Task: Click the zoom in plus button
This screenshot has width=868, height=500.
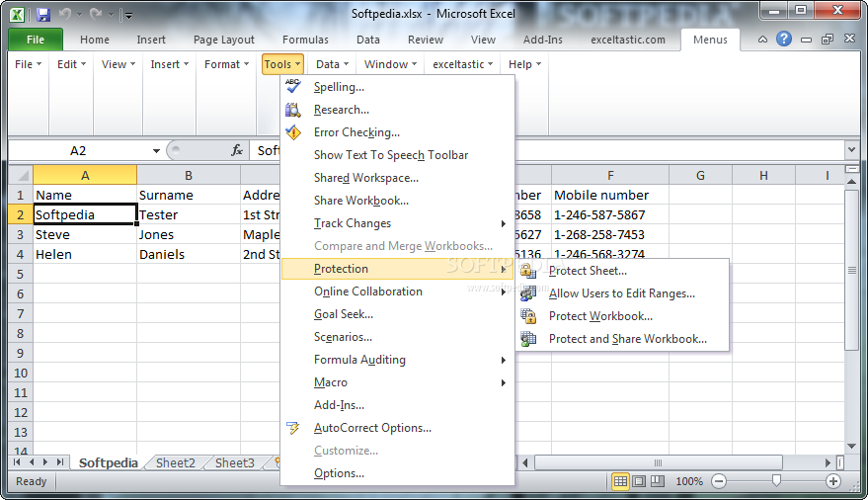Action: [x=833, y=481]
